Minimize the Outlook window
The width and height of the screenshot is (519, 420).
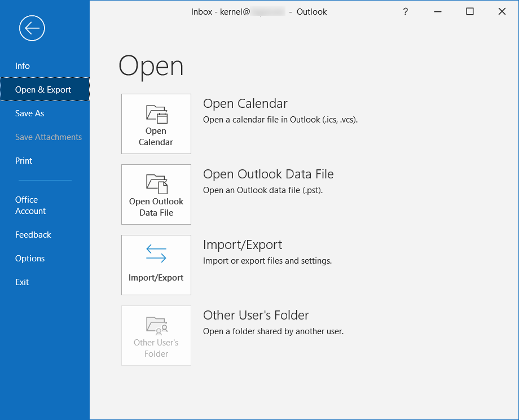coord(438,12)
